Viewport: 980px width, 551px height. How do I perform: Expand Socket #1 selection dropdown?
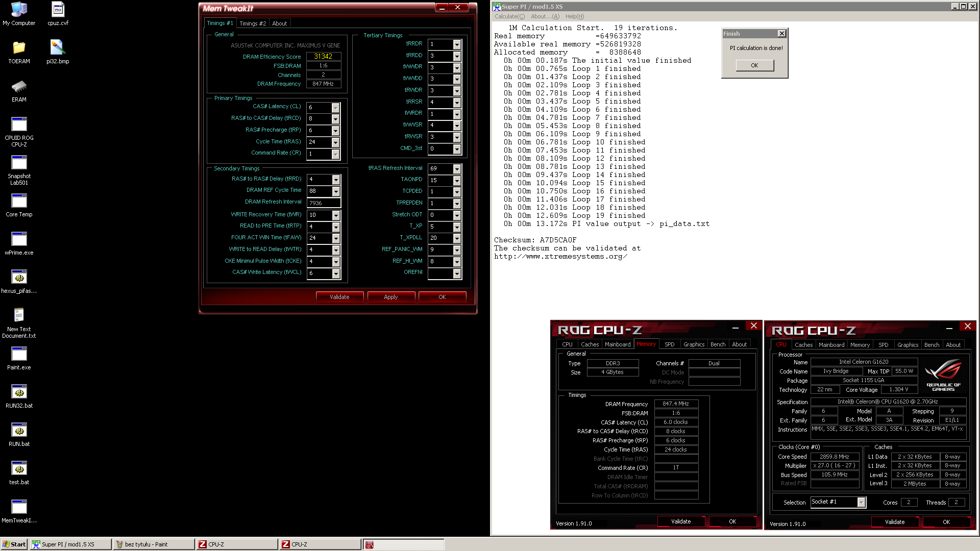pyautogui.click(x=861, y=502)
